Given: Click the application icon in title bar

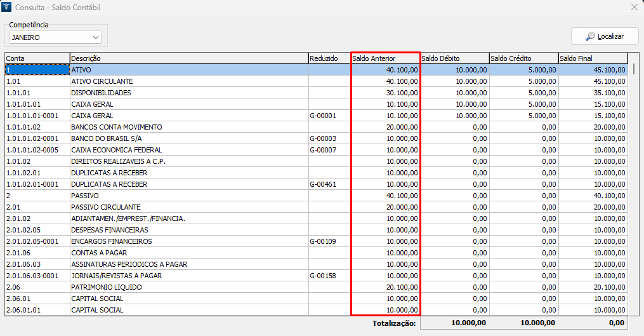Looking at the screenshot, I should click(7, 8).
